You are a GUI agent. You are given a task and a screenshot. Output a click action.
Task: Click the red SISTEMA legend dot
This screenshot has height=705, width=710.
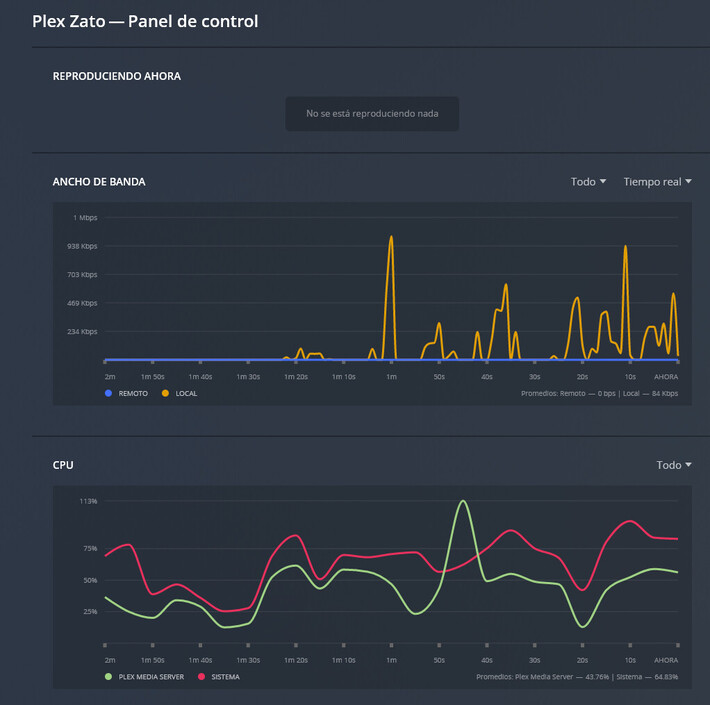tap(201, 676)
